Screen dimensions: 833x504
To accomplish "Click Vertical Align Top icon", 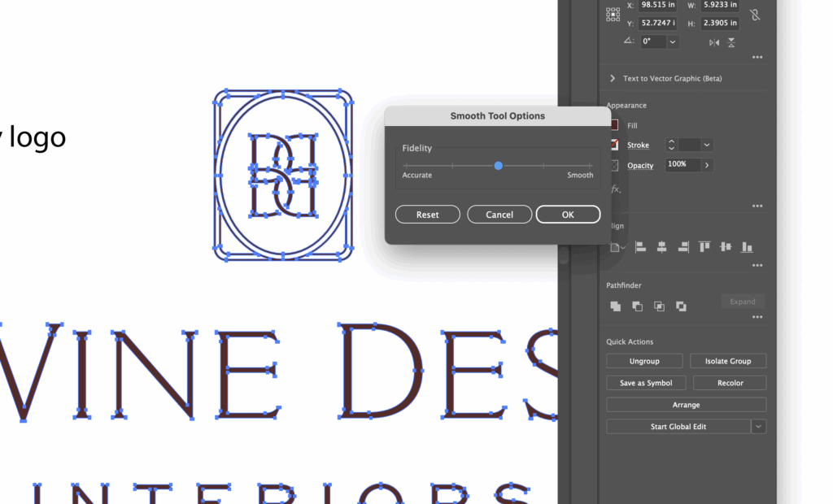I will [704, 247].
